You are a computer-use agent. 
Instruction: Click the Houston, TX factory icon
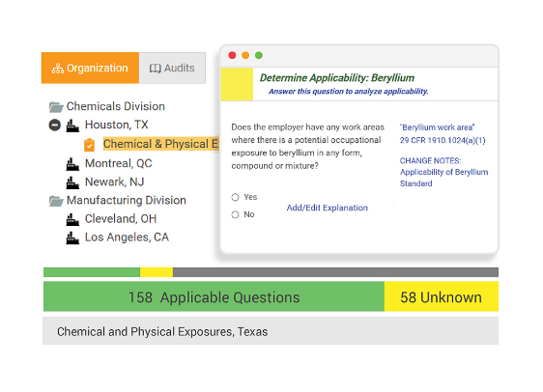click(x=72, y=126)
